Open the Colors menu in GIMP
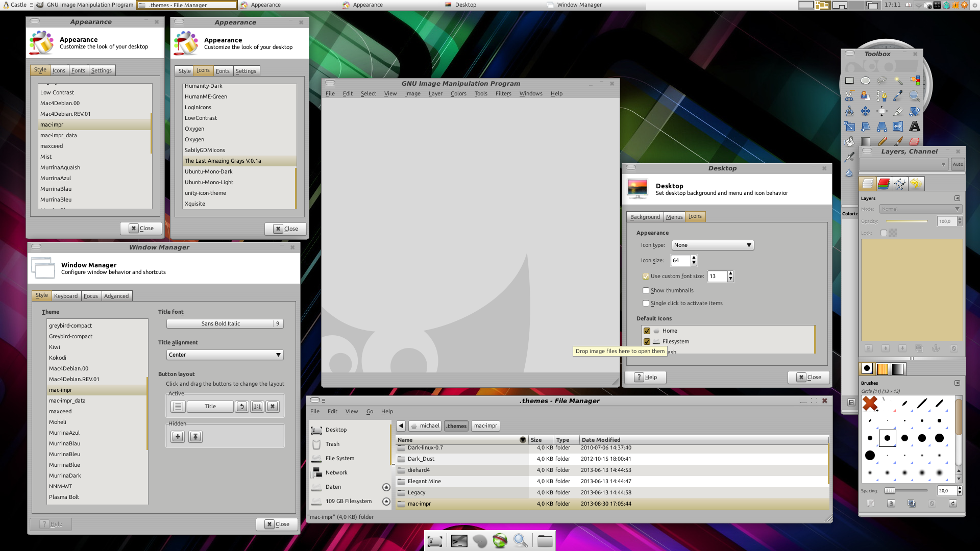The width and height of the screenshot is (980, 551). (x=458, y=94)
